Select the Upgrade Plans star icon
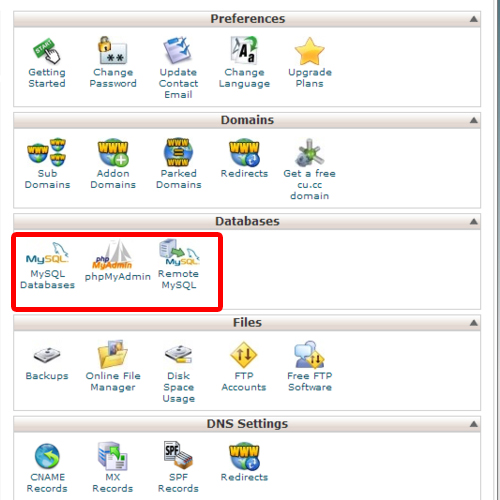The width and height of the screenshot is (500, 500). pos(310,51)
